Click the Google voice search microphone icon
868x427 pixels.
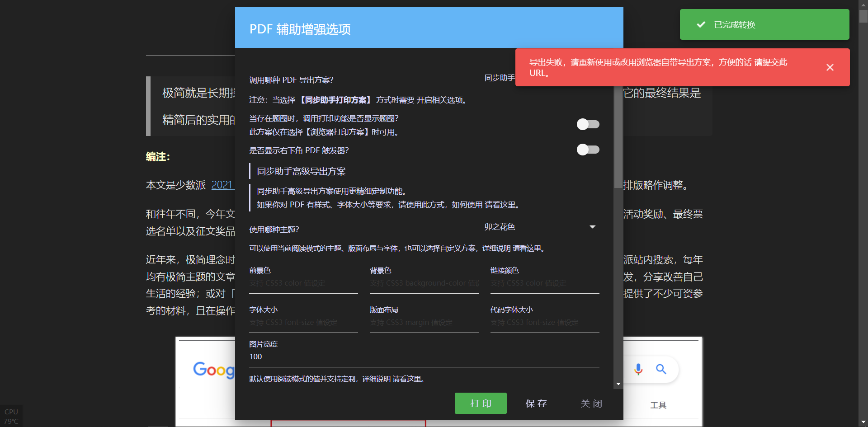pyautogui.click(x=638, y=369)
